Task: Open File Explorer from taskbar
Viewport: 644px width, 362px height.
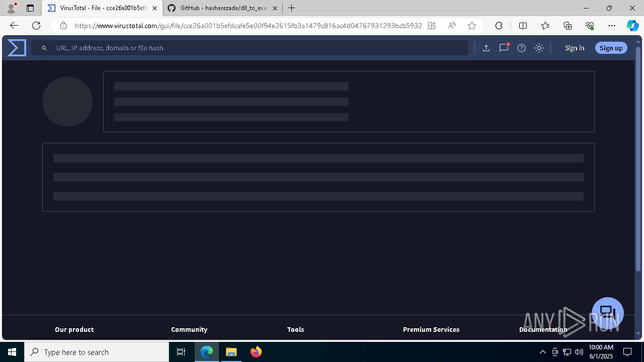Action: 231,352
